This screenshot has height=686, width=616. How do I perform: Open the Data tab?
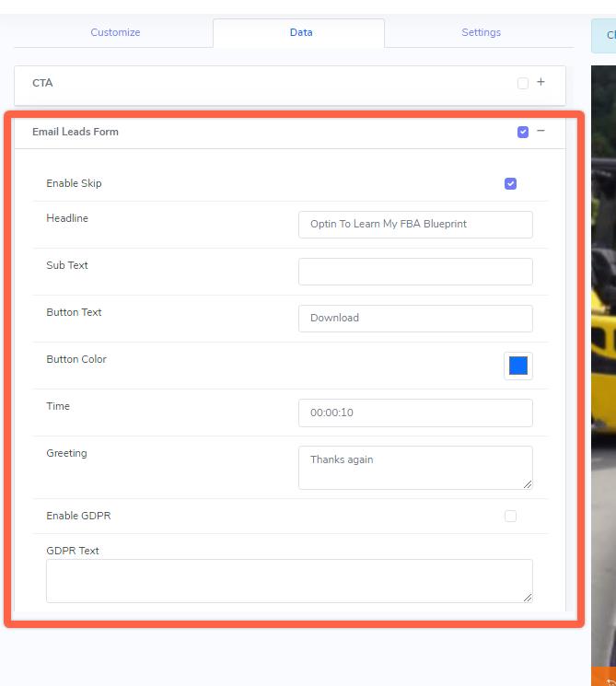click(301, 32)
